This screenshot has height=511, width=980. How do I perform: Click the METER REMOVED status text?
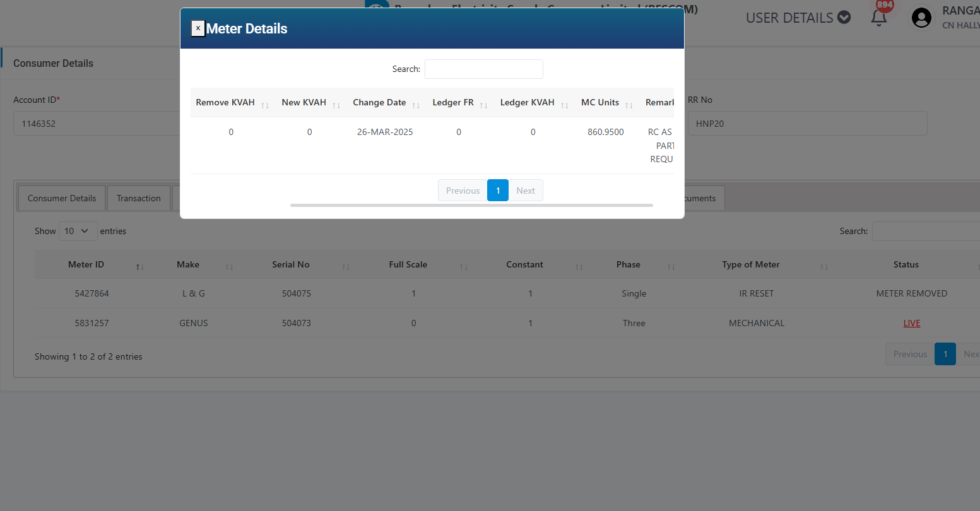(912, 293)
